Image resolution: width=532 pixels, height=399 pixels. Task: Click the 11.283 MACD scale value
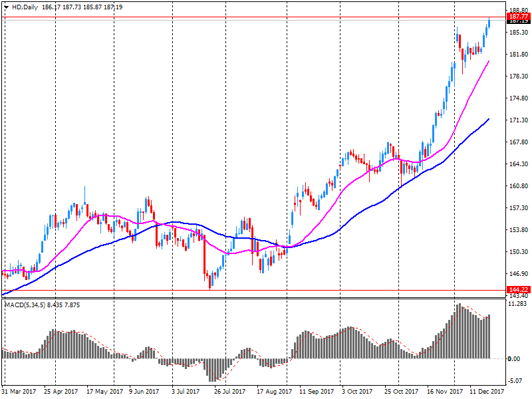(517, 304)
